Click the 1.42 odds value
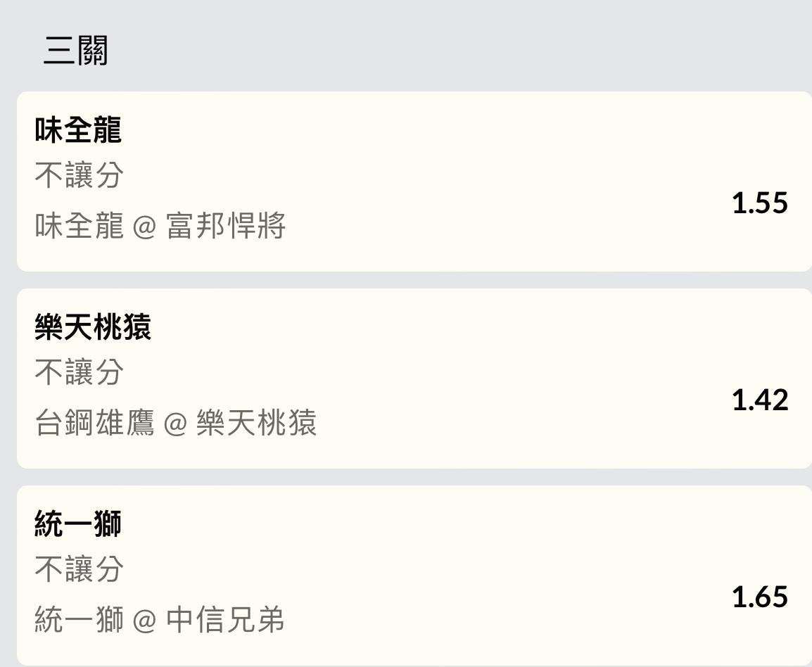This screenshot has width=812, height=667. click(x=759, y=400)
